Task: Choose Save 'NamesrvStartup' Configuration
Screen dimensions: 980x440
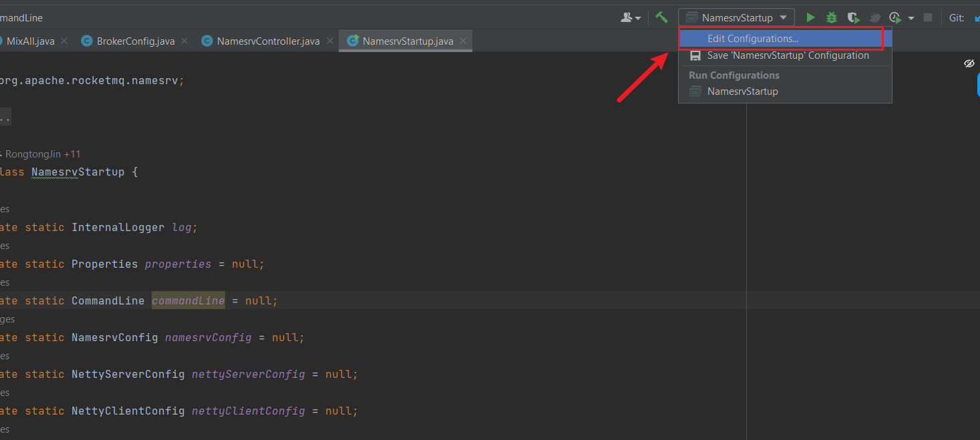Action: (788, 55)
